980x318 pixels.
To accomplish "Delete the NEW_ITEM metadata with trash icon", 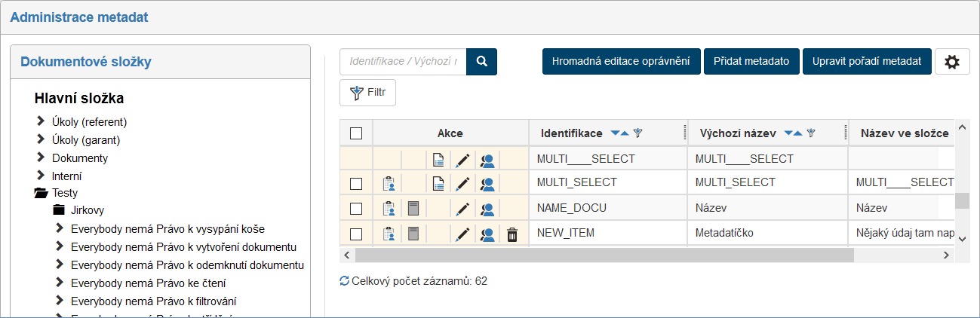I will [x=512, y=234].
